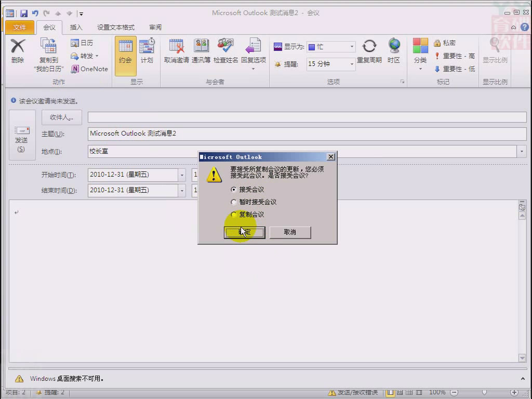532x399 pixels.
Task: Click the Time Zones (时区) globe icon
Action: [394, 51]
